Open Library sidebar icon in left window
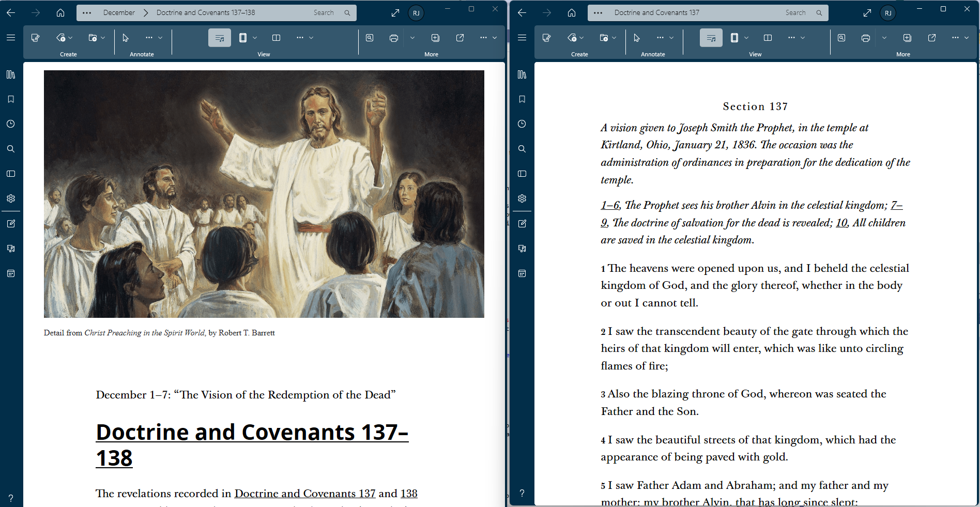The width and height of the screenshot is (980, 507). coord(11,74)
